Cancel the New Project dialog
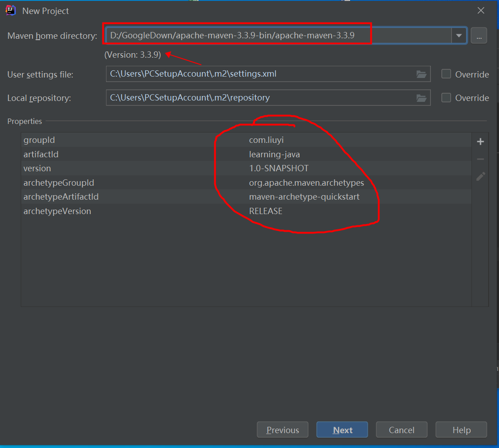Image resolution: width=499 pixels, height=448 pixels. pos(402,430)
